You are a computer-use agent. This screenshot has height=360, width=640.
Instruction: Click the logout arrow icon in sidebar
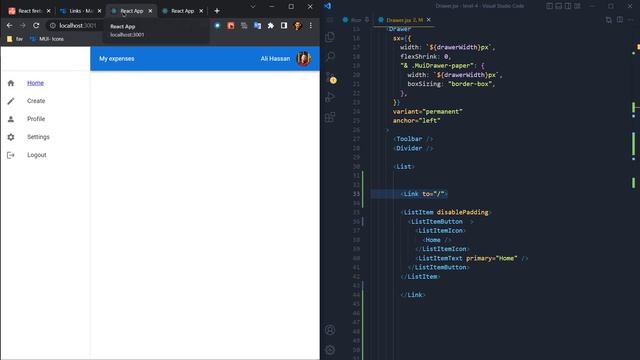click(x=11, y=155)
